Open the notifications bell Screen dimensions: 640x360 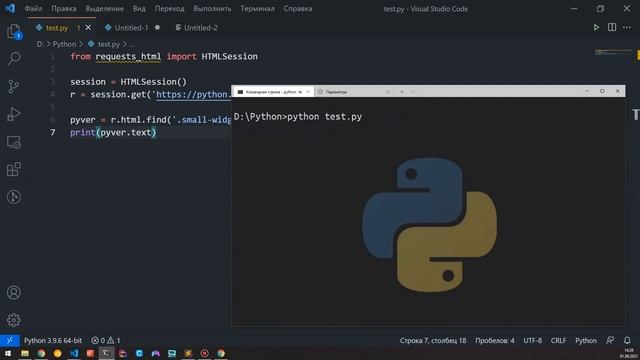(x=627, y=340)
